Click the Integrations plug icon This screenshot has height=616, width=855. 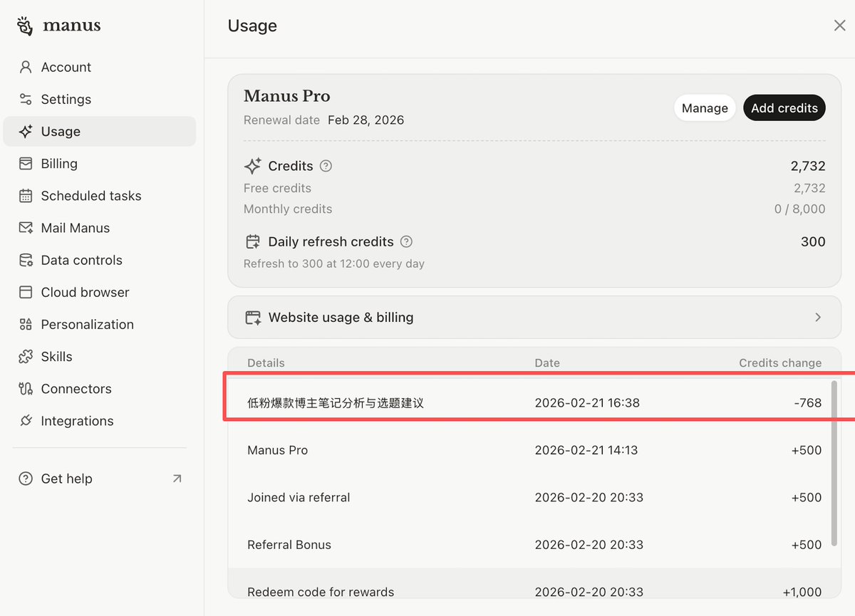click(26, 421)
